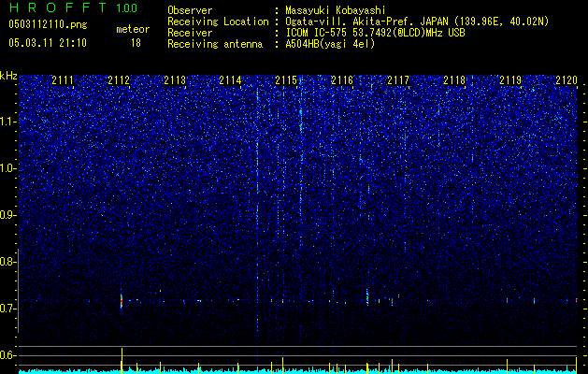This screenshot has width=588, height=374.
Task: Click the 2114 time marker
Action: [x=230, y=79]
